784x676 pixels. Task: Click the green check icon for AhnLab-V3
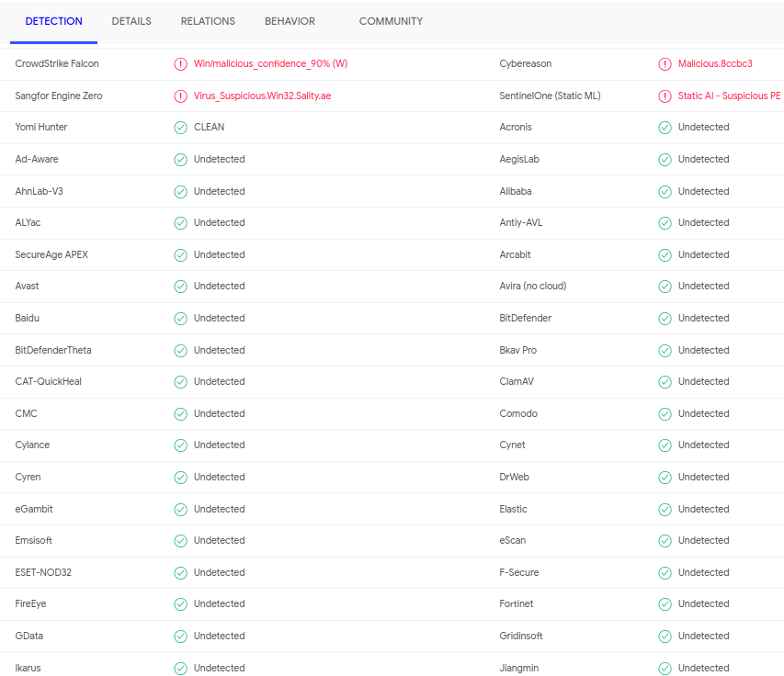[x=180, y=191]
